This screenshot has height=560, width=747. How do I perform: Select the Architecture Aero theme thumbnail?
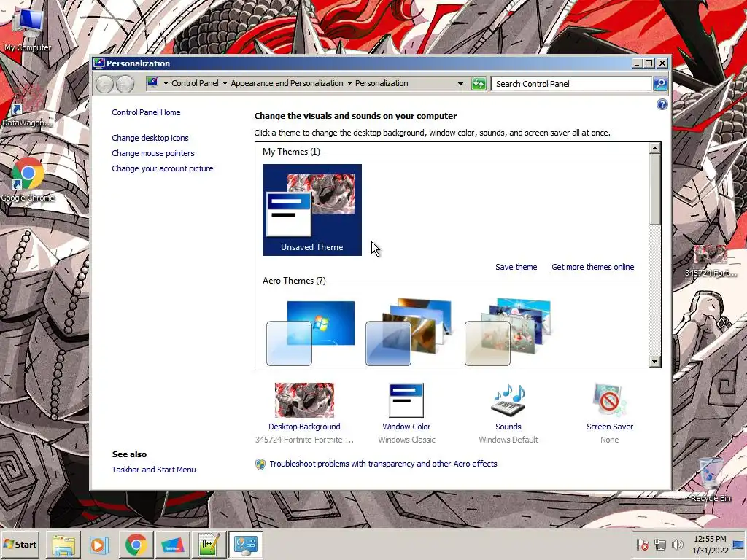pos(409,332)
